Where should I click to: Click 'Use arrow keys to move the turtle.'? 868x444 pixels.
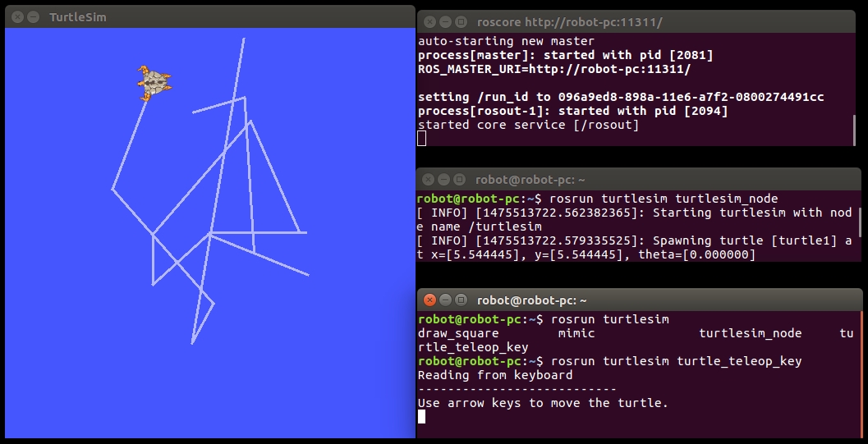[x=543, y=402]
